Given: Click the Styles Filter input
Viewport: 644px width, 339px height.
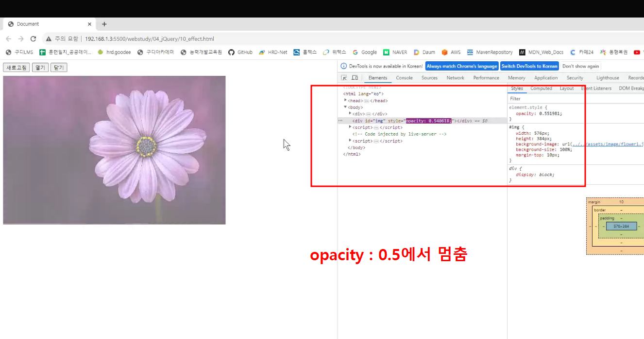Looking at the screenshot, I should [576, 99].
